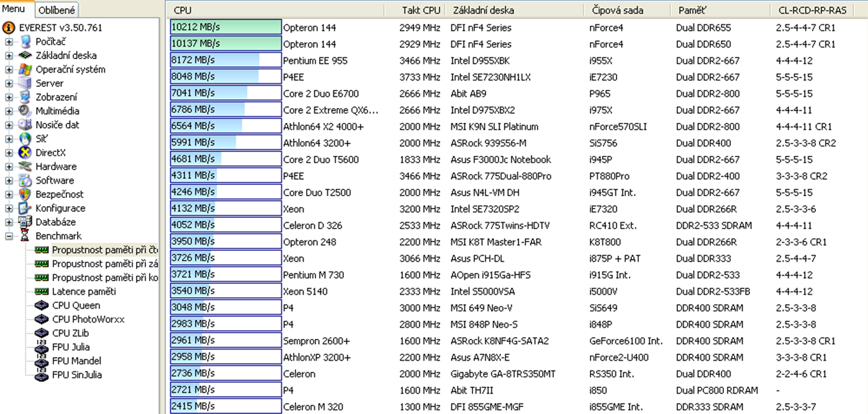Click the icon beside FPU SinJulia

42,374
